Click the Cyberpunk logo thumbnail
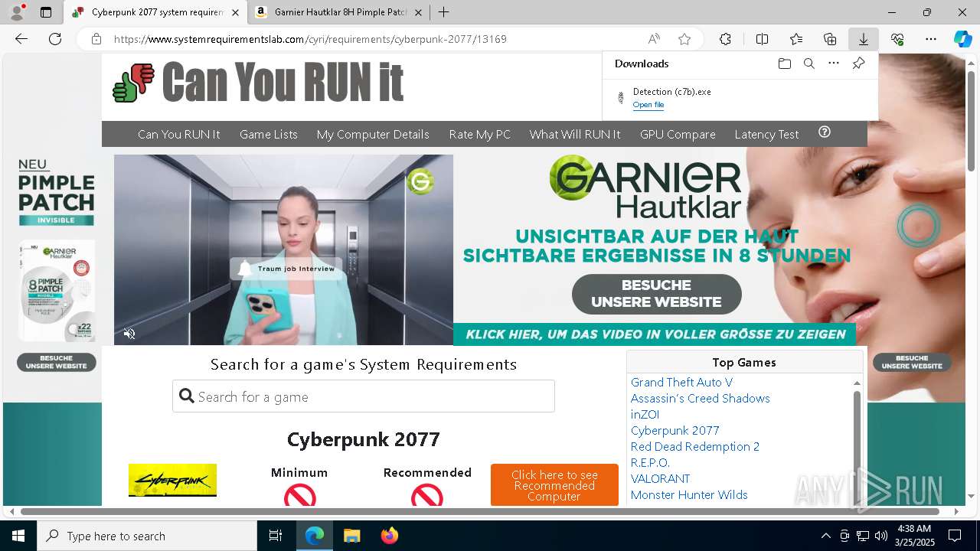This screenshot has height=551, width=980. [172, 481]
